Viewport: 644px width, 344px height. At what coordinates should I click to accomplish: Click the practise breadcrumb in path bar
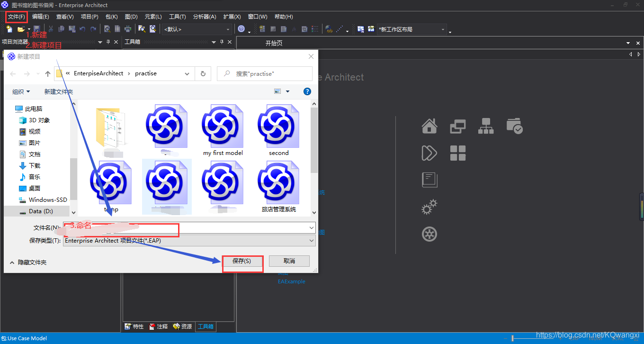click(146, 73)
